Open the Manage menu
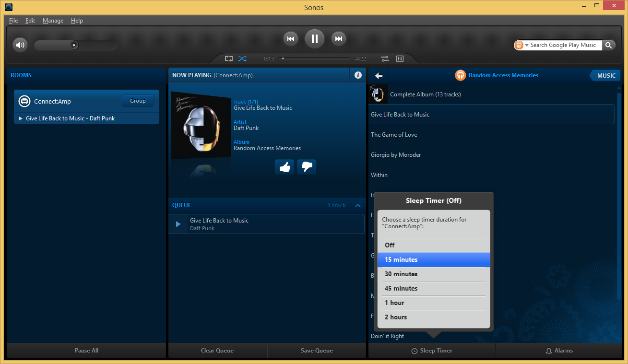Viewport: 628px width, 364px height. click(x=53, y=21)
